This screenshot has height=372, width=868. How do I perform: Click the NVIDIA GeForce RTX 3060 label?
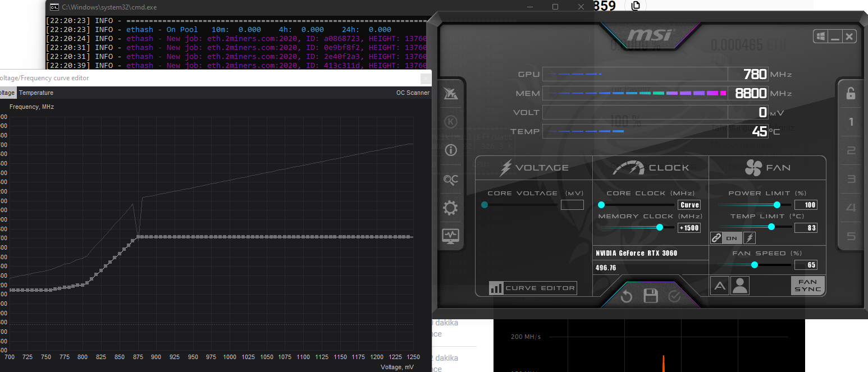(x=637, y=253)
